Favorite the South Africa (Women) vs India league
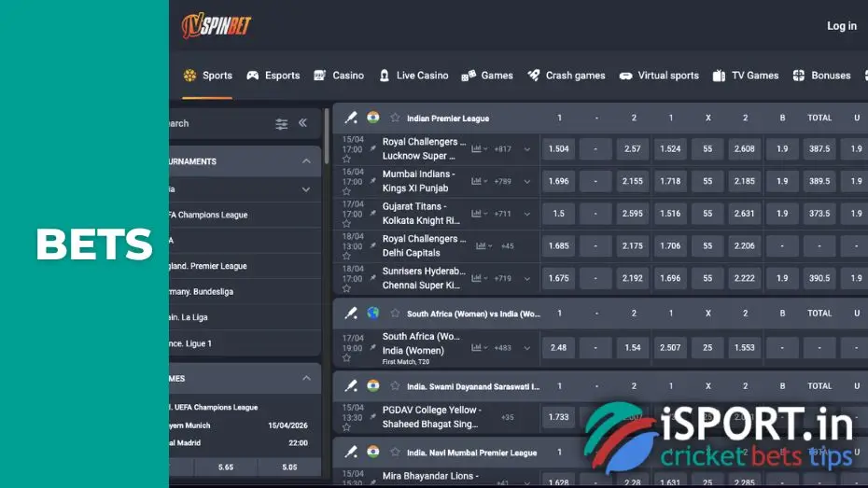This screenshot has width=868, height=488. [x=395, y=314]
